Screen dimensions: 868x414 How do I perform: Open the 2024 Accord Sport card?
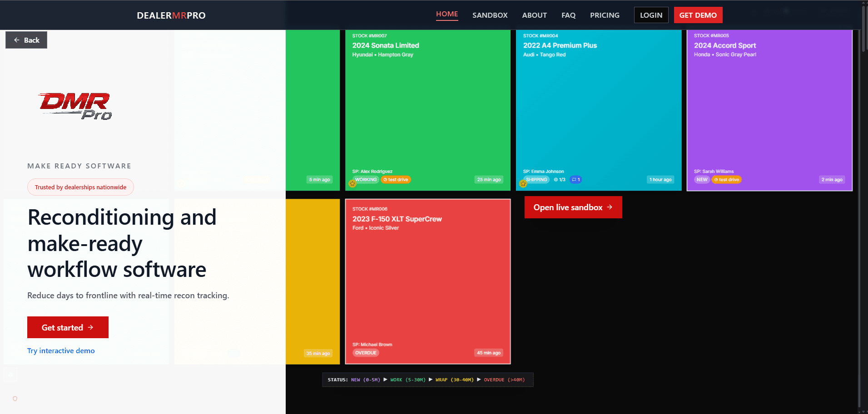tap(769, 110)
